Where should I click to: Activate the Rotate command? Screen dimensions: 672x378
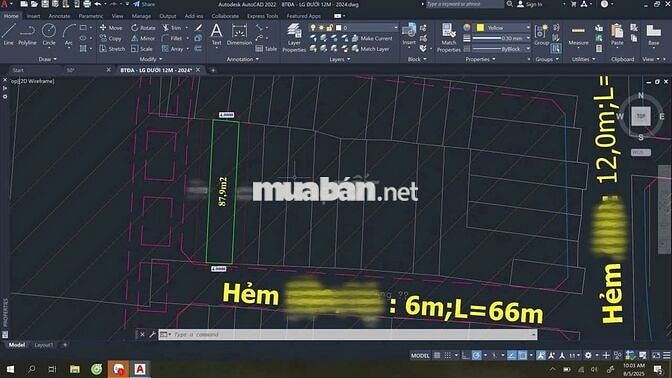(143, 27)
